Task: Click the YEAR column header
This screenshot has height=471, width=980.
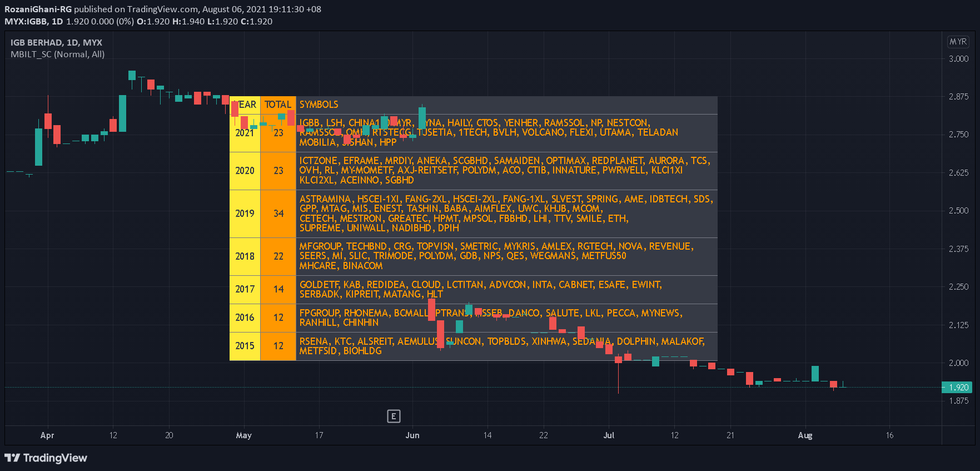Action: (245, 105)
